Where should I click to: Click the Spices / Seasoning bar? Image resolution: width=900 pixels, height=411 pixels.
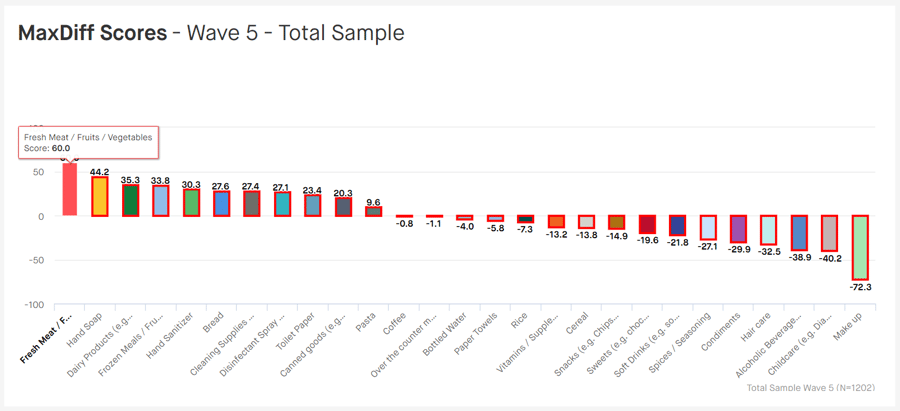708,227
